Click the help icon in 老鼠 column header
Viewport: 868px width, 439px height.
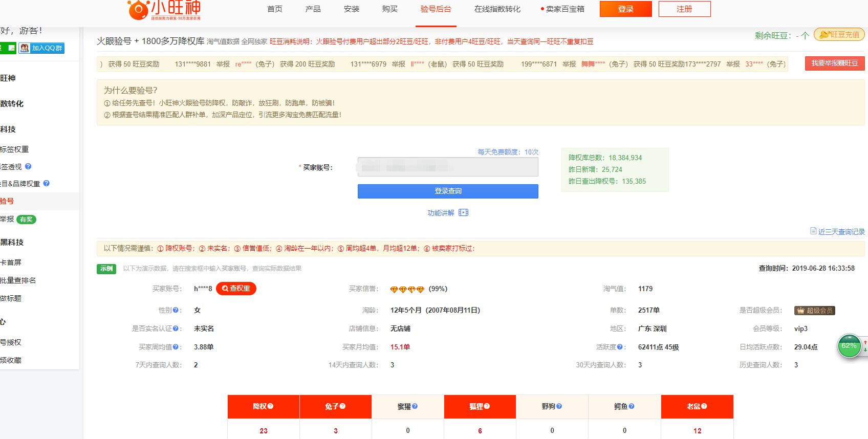click(x=704, y=406)
